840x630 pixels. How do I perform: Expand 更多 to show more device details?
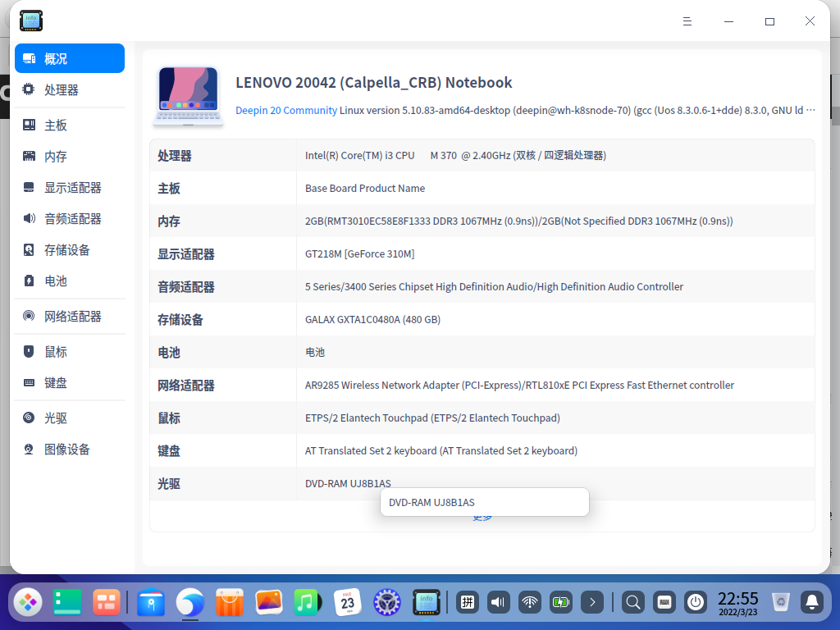pos(484,516)
